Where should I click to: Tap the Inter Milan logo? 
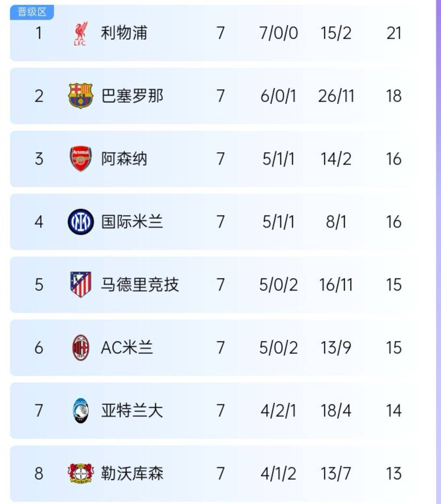pos(81,222)
